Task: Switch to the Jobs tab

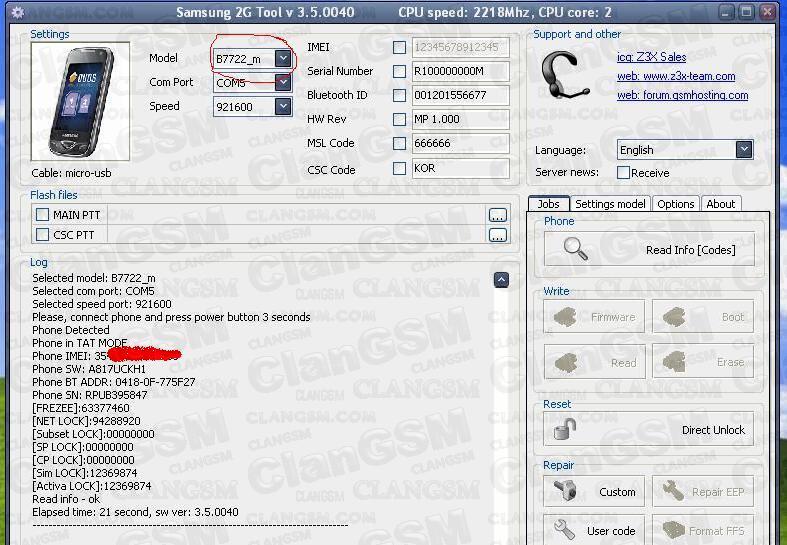Action: pyautogui.click(x=548, y=204)
